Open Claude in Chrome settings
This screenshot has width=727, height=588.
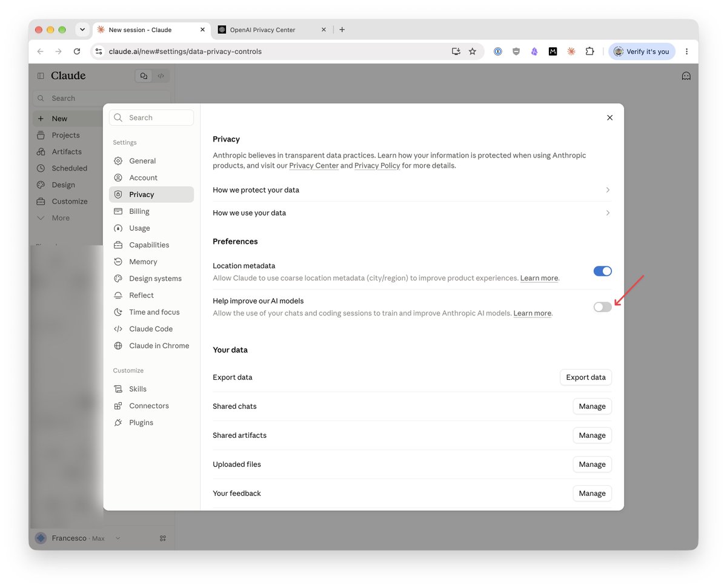click(x=151, y=346)
